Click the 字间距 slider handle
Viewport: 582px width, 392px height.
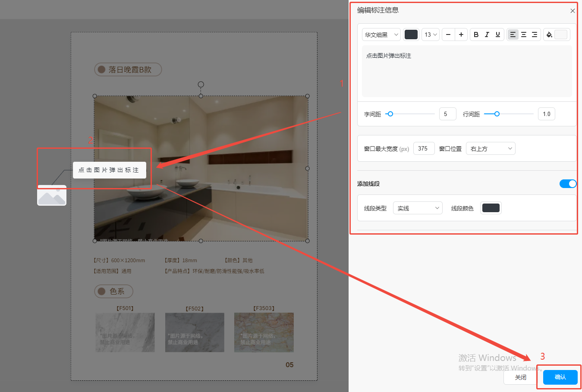[390, 114]
